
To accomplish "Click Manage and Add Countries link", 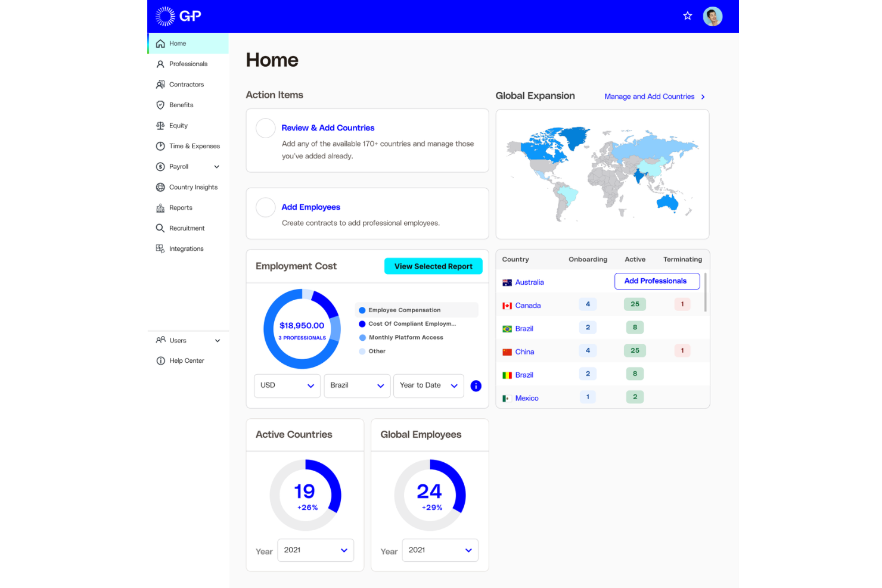I will point(649,96).
